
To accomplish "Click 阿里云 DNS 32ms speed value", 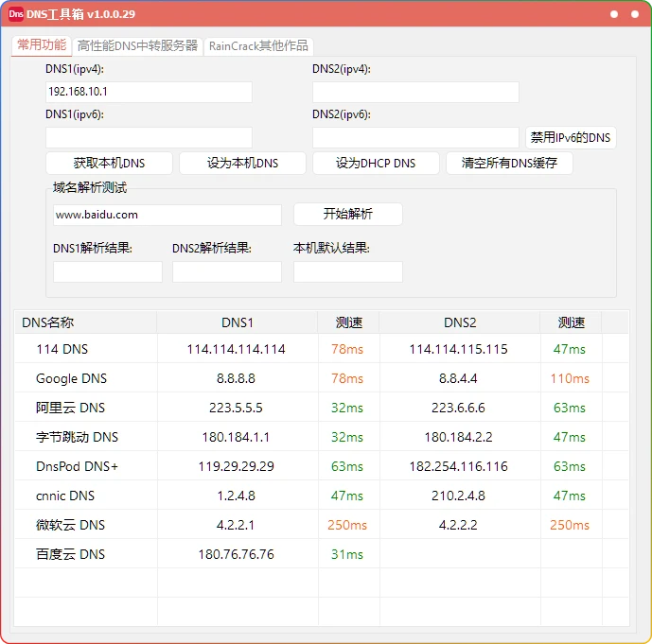I will point(347,408).
